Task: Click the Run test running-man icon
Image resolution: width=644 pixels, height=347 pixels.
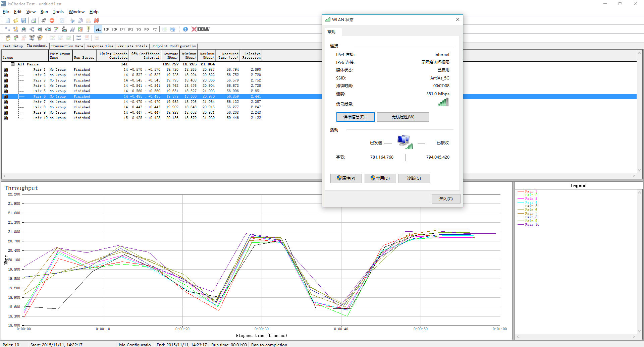Action: [44, 20]
